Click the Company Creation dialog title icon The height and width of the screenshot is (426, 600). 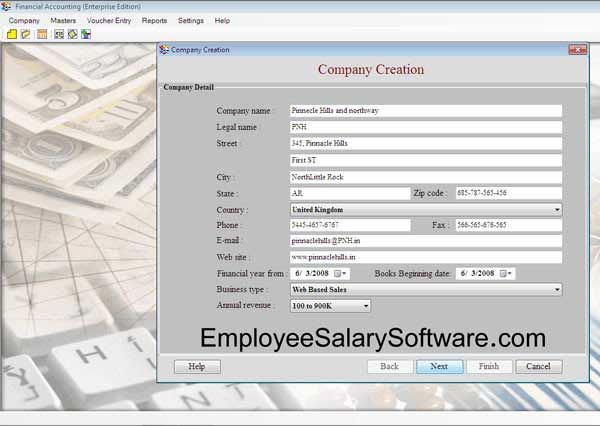(x=165, y=50)
